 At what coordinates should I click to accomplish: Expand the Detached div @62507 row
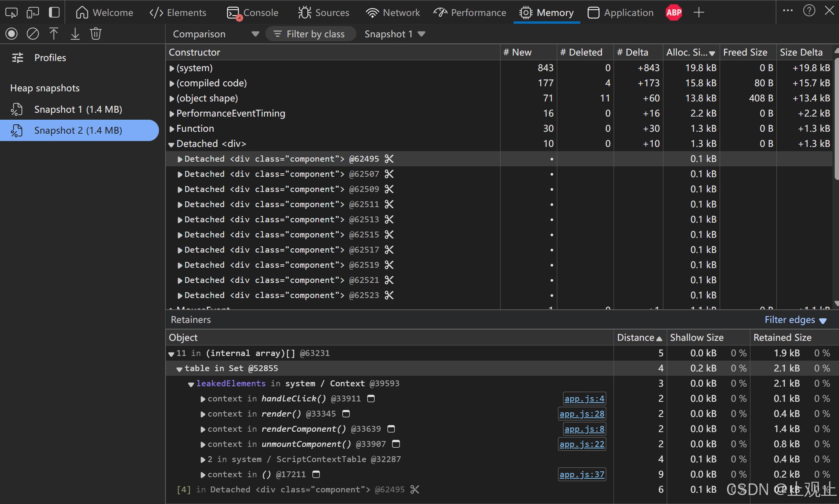[180, 174]
